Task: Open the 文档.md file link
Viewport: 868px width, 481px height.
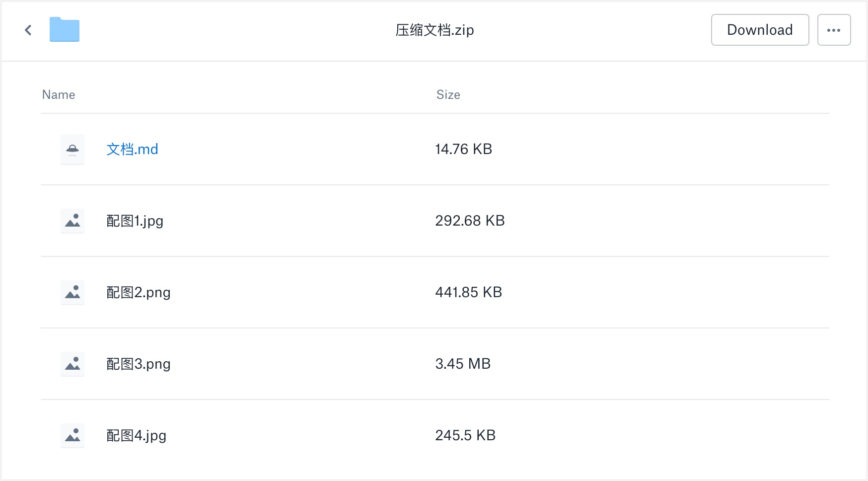Action: [x=132, y=149]
